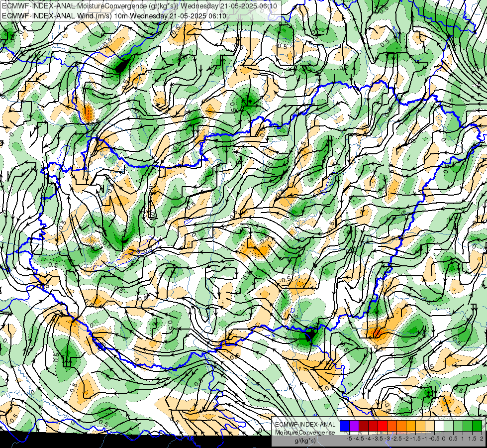The height and width of the screenshot is (448, 487).
Task: Select the dark maroon legend swatch
Action: pos(364,426)
